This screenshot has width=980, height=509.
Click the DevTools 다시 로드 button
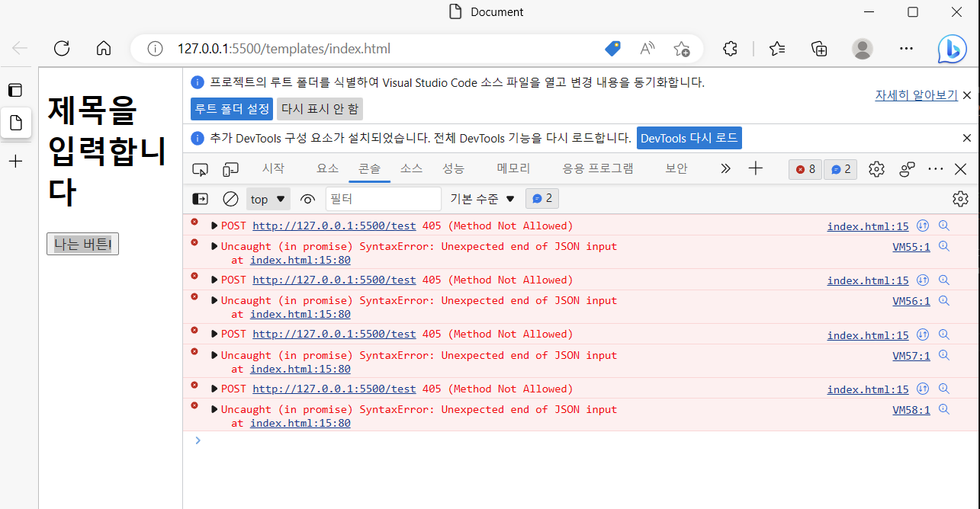tap(689, 138)
